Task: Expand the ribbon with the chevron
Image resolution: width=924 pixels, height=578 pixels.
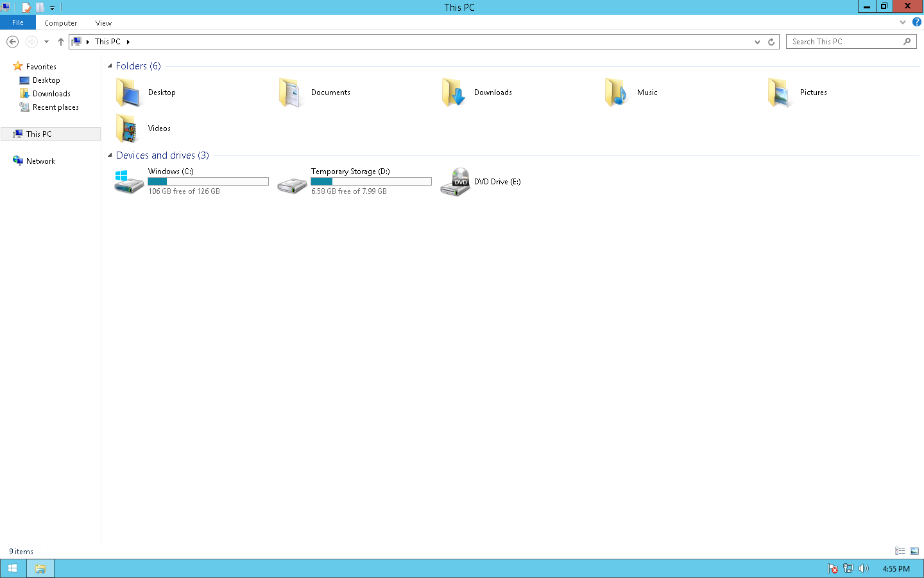Action: pyautogui.click(x=903, y=22)
